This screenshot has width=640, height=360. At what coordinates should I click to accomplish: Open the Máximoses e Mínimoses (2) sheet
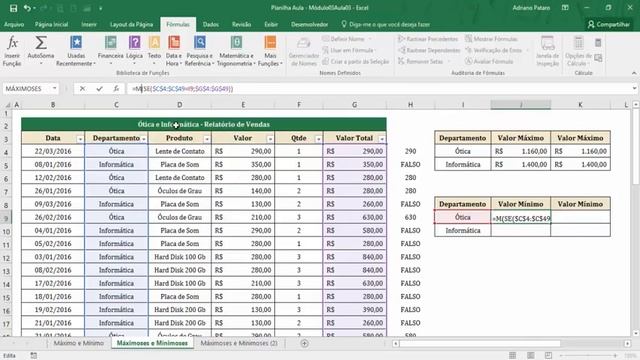pyautogui.click(x=239, y=343)
